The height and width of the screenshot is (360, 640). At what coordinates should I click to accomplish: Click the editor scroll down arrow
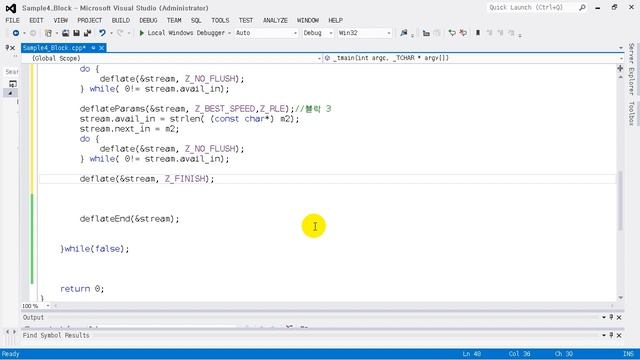coord(620,298)
